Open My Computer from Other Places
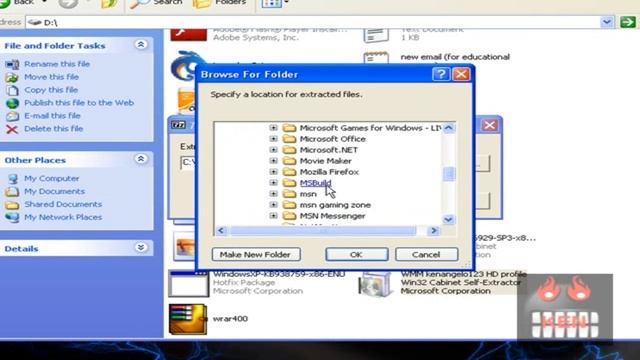The width and height of the screenshot is (640, 360). [51, 178]
